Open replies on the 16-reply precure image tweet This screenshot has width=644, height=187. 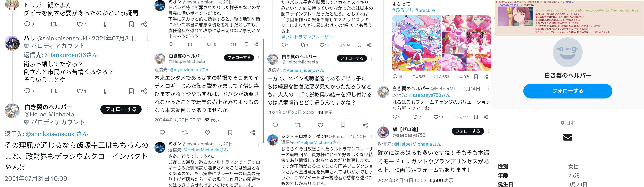397,77
